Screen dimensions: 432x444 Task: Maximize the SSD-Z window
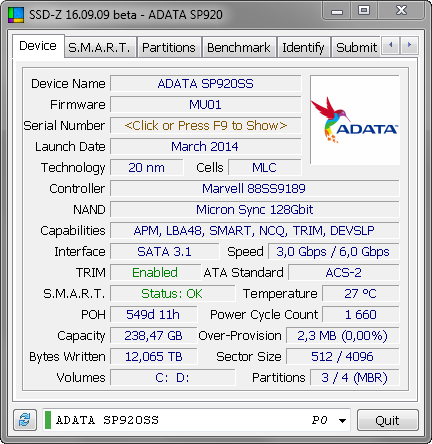click(364, 11)
